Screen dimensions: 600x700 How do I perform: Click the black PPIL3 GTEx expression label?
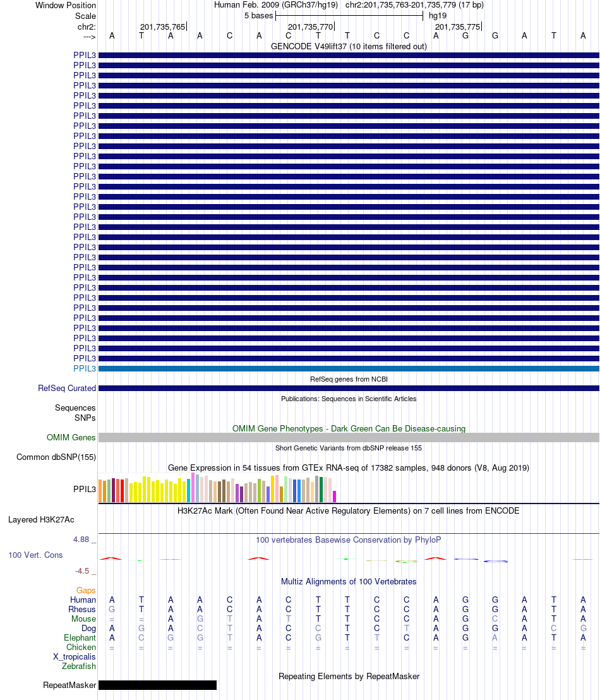point(85,489)
